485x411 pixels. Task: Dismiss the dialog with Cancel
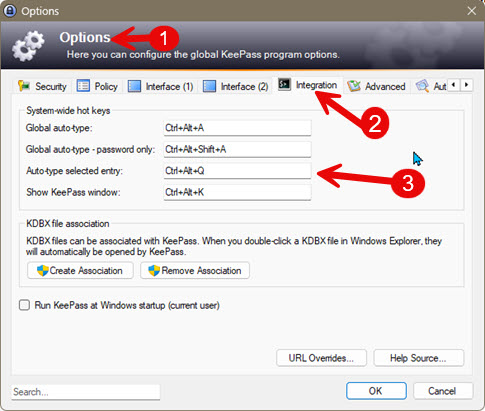pyautogui.click(x=443, y=391)
